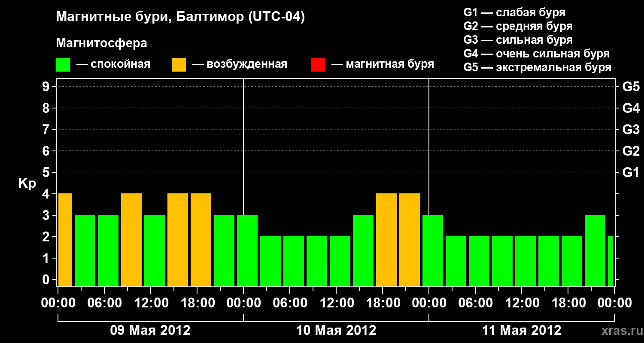The image size is (644, 343).
Task: Click the yellow Kp 4 bar starting 09:00 on 09 Мая
Action: [x=131, y=240]
